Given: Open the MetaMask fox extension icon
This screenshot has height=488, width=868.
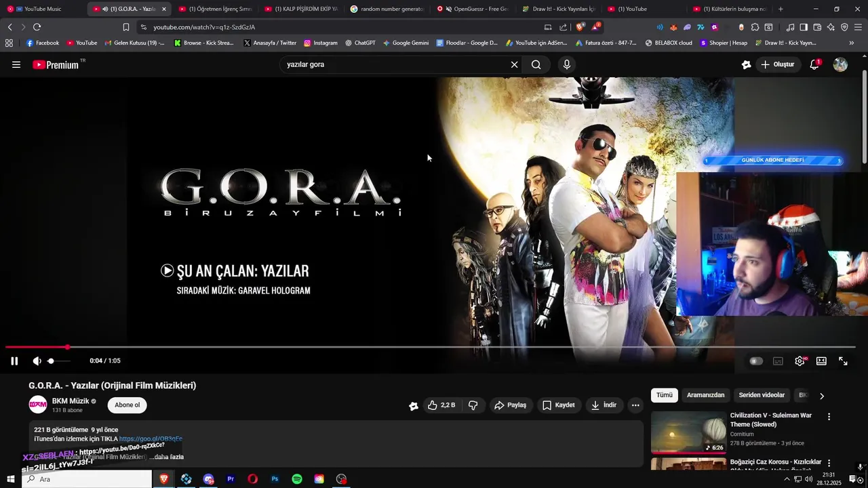Looking at the screenshot, I should pos(673,27).
